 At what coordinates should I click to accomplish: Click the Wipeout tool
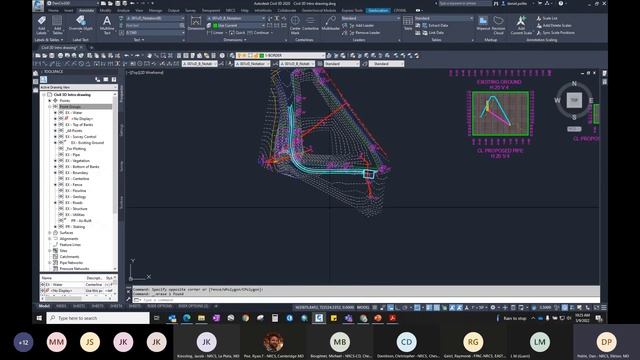pos(483,23)
